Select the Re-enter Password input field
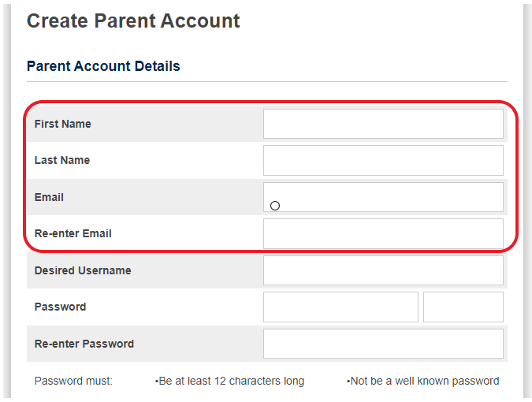Viewport: 532px width, 402px height. [383, 344]
